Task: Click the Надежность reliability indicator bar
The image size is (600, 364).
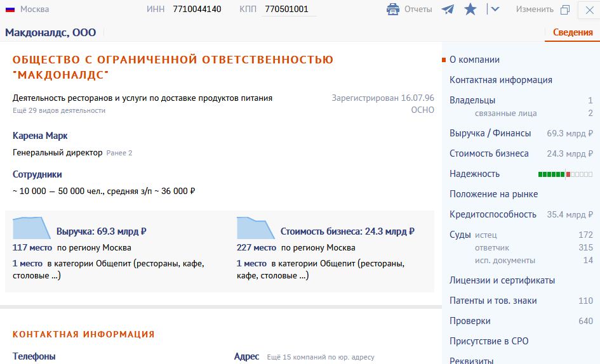Action: tap(565, 174)
